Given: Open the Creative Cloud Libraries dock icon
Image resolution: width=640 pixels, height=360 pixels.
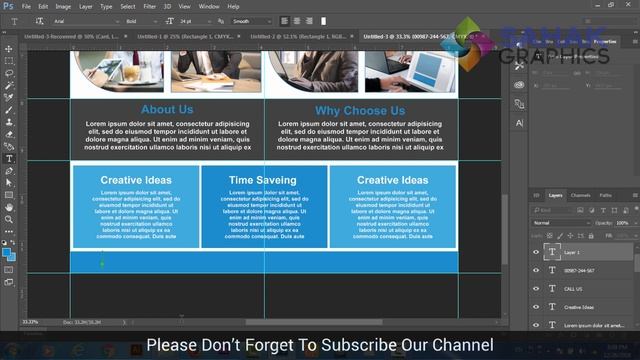Looking at the screenshot, I should click(519, 85).
